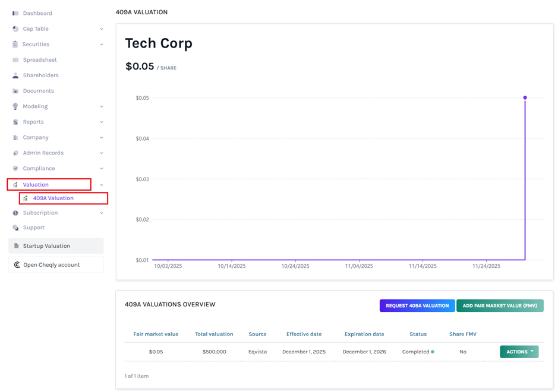Expand the Reports sidebar section
This screenshot has height=392, width=558.
click(100, 122)
